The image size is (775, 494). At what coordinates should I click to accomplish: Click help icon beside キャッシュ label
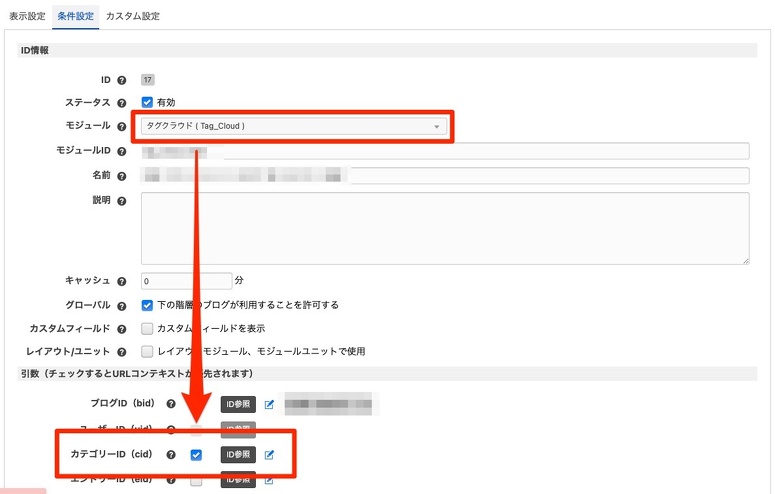(x=122, y=282)
